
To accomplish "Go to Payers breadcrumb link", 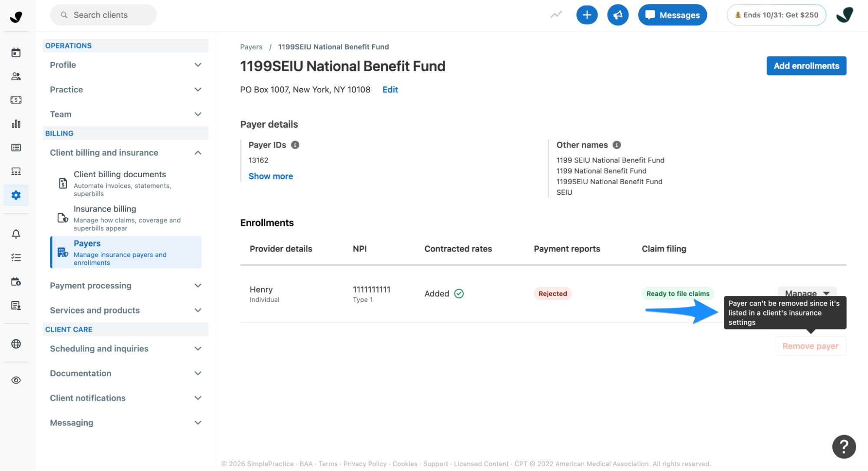I will tap(251, 46).
